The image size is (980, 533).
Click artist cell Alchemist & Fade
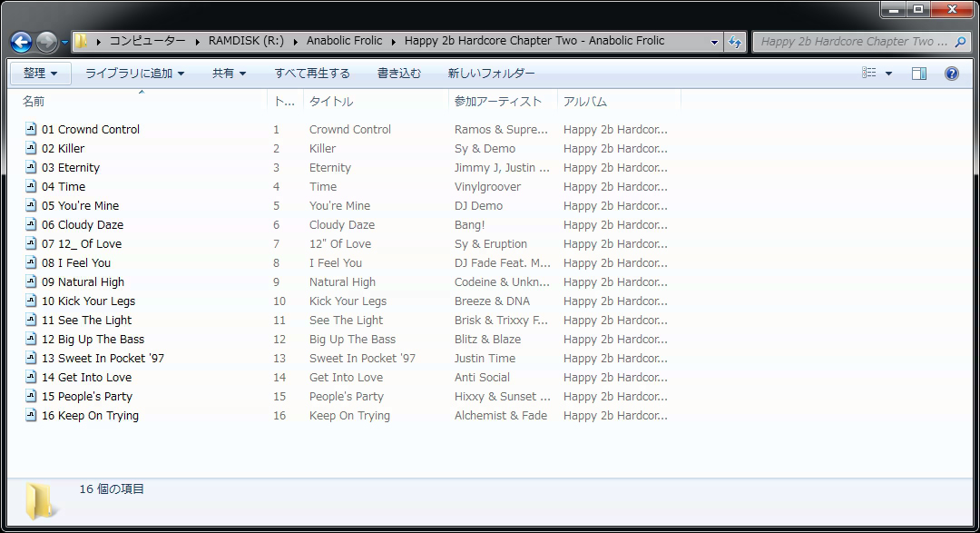click(x=501, y=415)
